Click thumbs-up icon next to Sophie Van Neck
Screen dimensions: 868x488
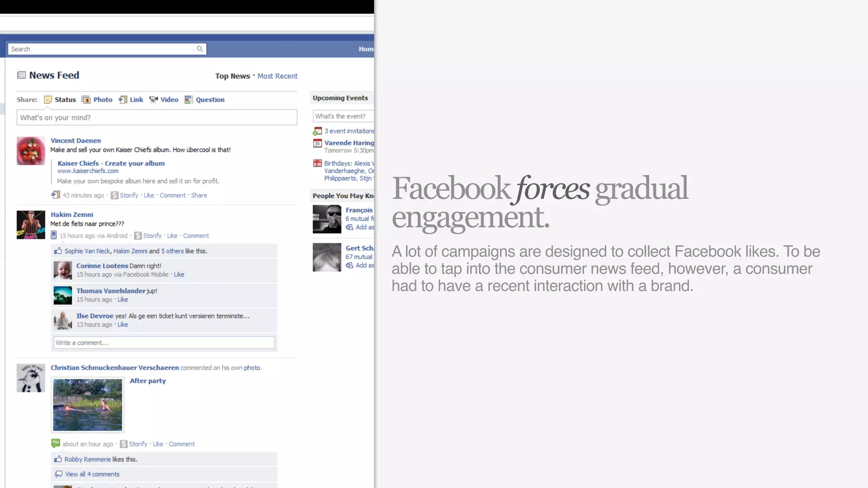pos(58,251)
